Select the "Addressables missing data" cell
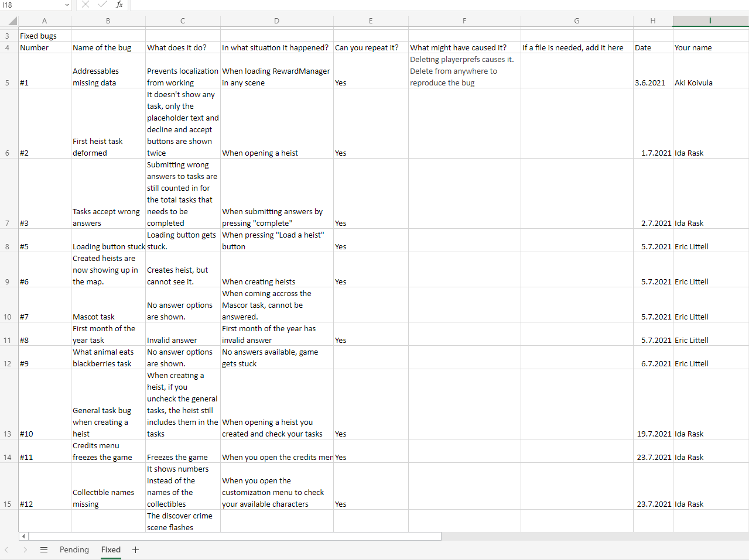This screenshot has width=749, height=560. tap(108, 77)
